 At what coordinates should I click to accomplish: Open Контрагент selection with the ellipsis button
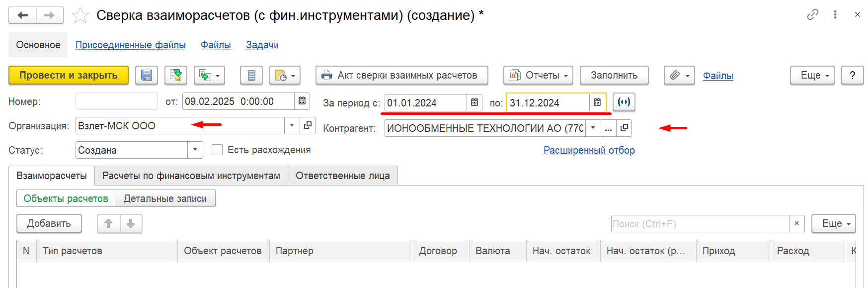pos(609,128)
